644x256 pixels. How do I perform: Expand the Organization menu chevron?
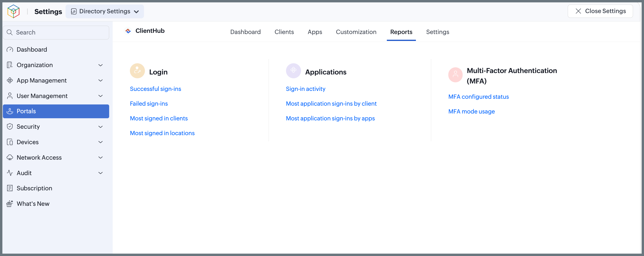pyautogui.click(x=101, y=65)
